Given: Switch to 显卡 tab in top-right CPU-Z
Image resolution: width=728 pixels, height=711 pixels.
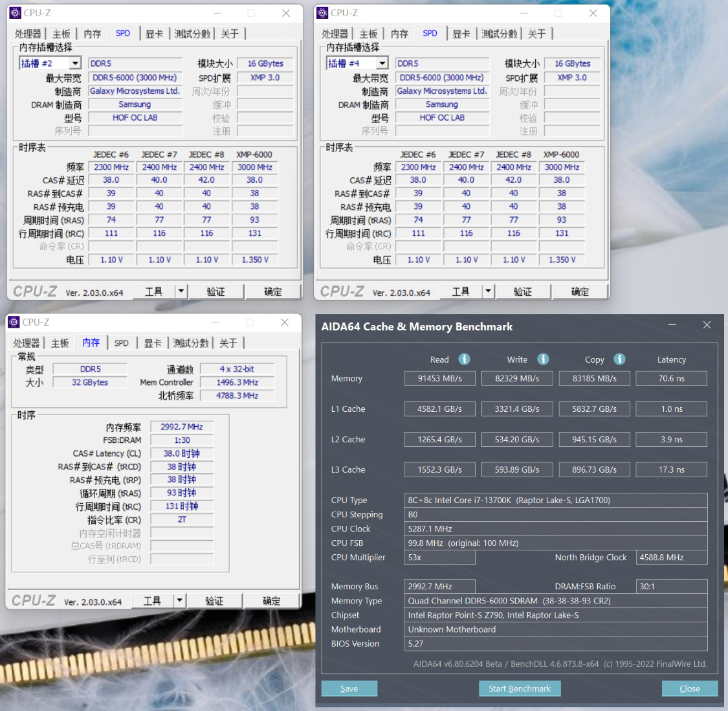Looking at the screenshot, I should [x=461, y=34].
